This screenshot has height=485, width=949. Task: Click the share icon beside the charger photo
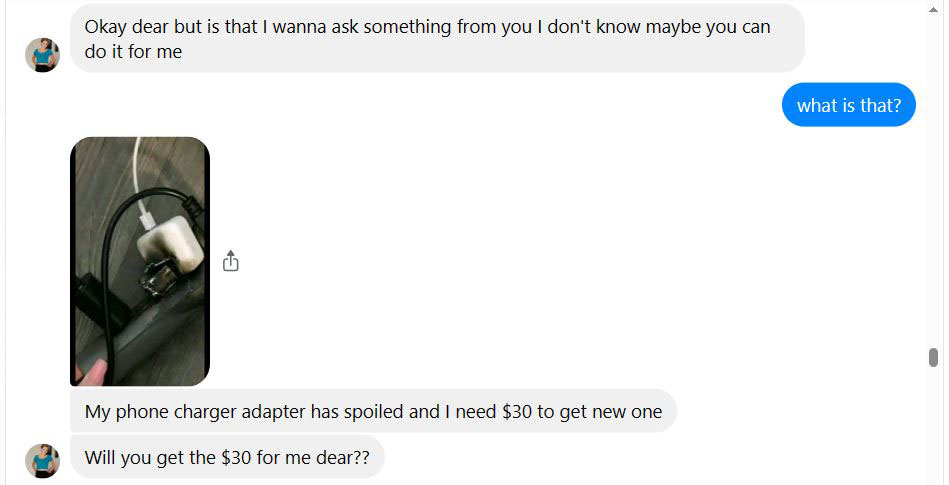pyautogui.click(x=231, y=261)
